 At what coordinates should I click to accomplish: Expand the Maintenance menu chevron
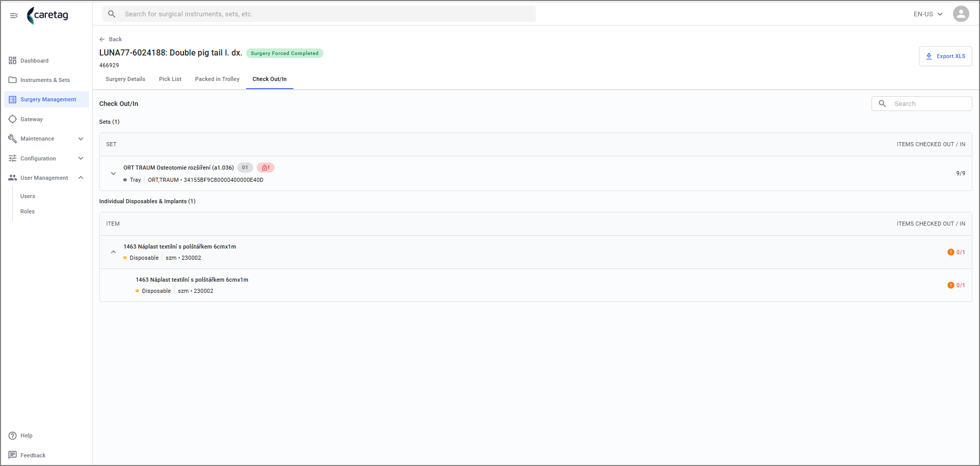tap(80, 139)
